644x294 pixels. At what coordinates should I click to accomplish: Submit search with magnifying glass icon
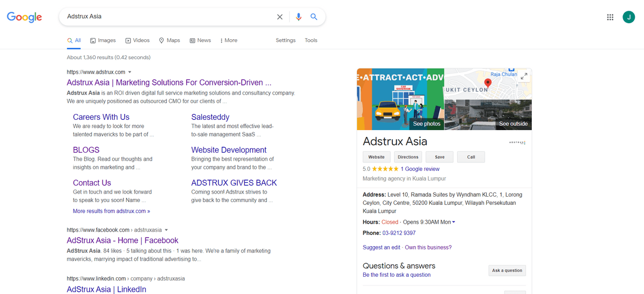[314, 17]
